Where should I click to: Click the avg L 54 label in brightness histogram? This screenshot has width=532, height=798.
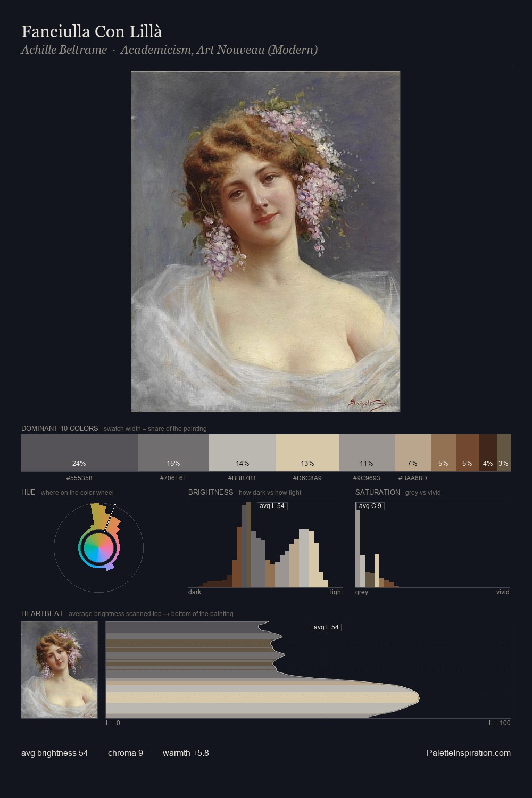pos(272,506)
